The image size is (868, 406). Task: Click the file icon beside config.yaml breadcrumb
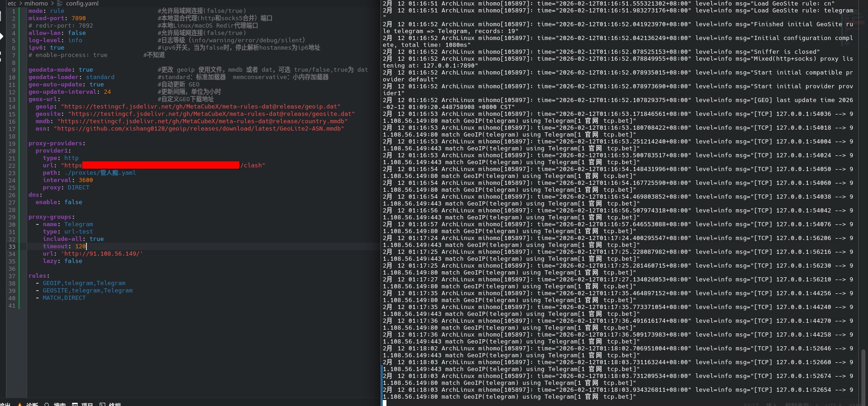tap(60, 4)
